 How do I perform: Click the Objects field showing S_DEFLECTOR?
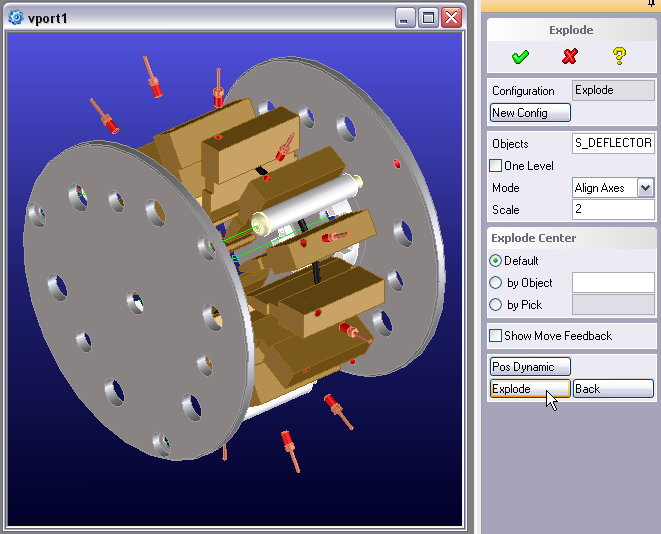click(612, 143)
